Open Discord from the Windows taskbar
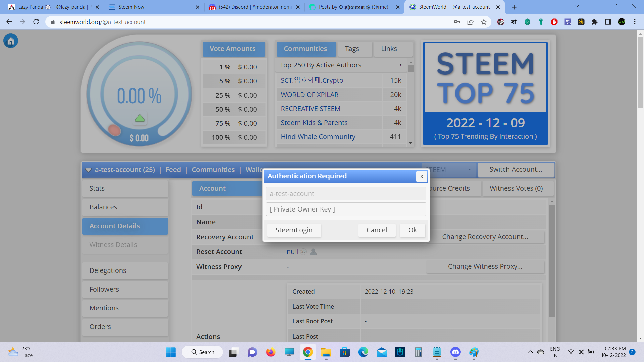This screenshot has height=362, width=644. coord(455,352)
